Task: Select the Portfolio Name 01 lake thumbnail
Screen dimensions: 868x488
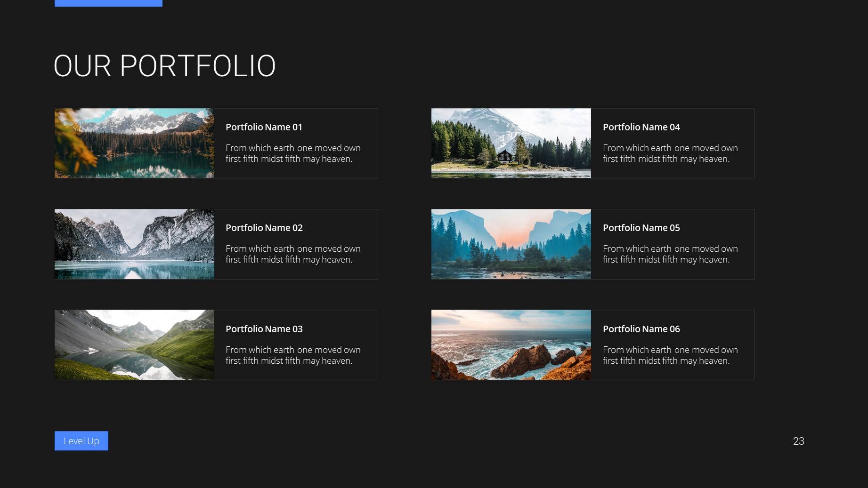Action: 134,143
